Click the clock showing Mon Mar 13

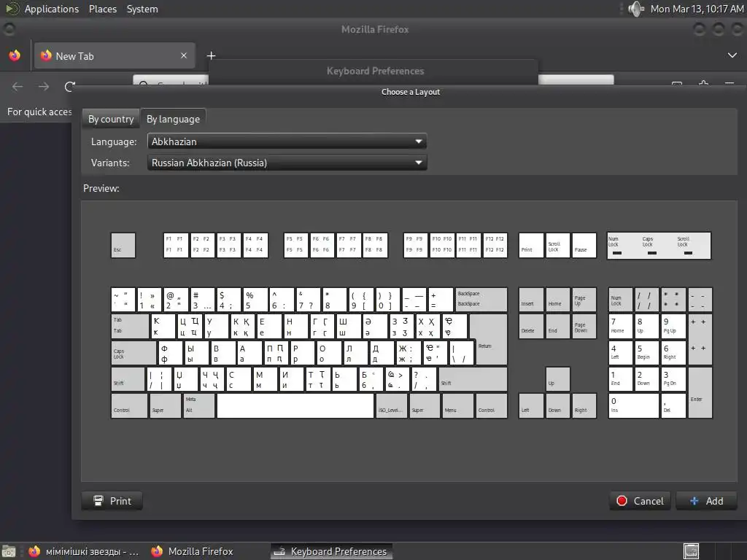pos(697,9)
